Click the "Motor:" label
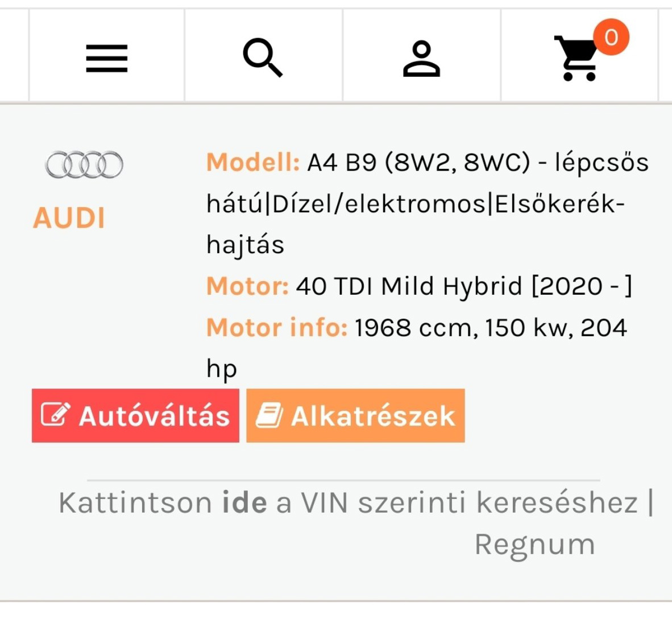672x623 pixels. 247,286
